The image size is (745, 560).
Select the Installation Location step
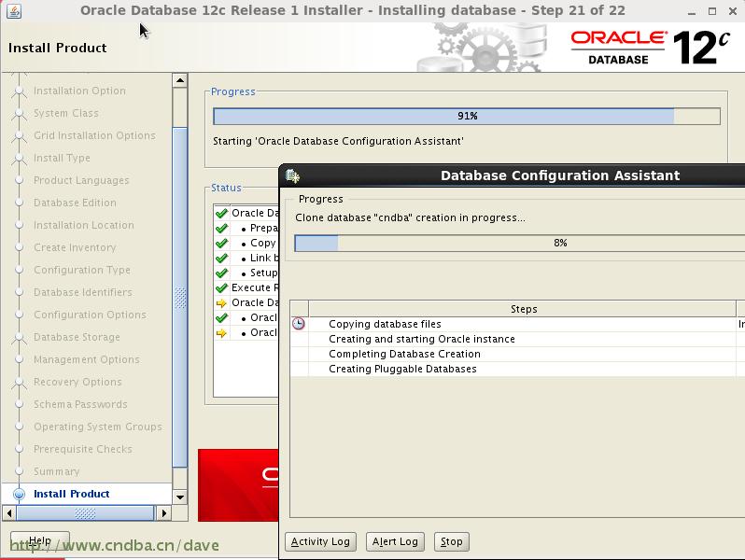(84, 225)
